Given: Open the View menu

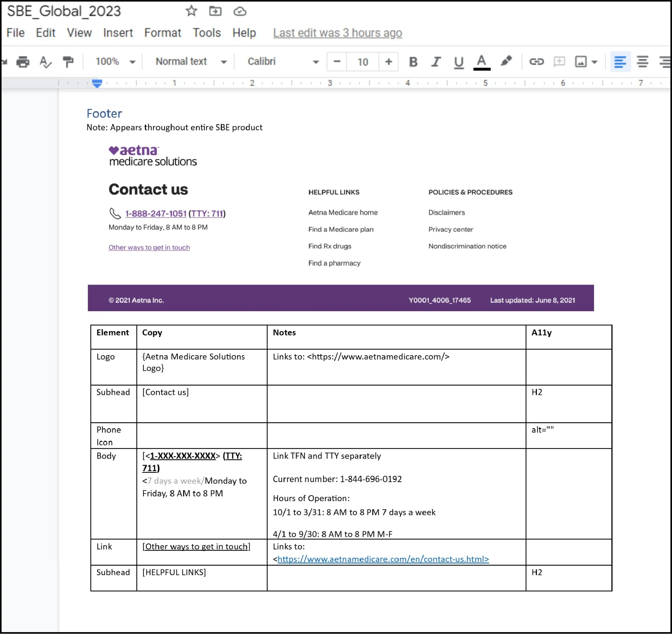Looking at the screenshot, I should point(79,33).
